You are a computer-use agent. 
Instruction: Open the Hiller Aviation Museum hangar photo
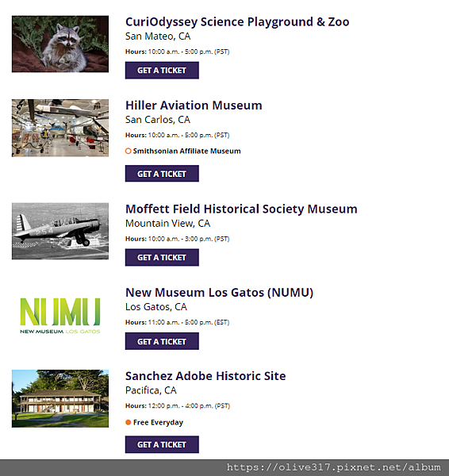[60, 128]
